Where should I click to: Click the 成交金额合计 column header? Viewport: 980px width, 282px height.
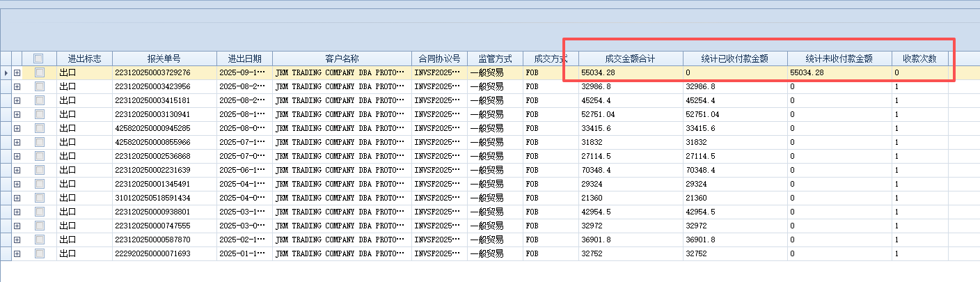[630, 58]
